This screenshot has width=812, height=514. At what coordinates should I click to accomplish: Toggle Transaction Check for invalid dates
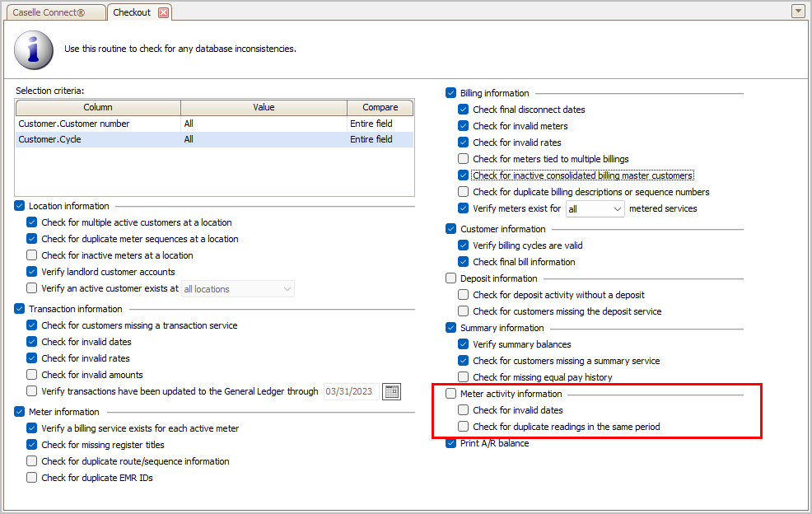[x=32, y=342]
